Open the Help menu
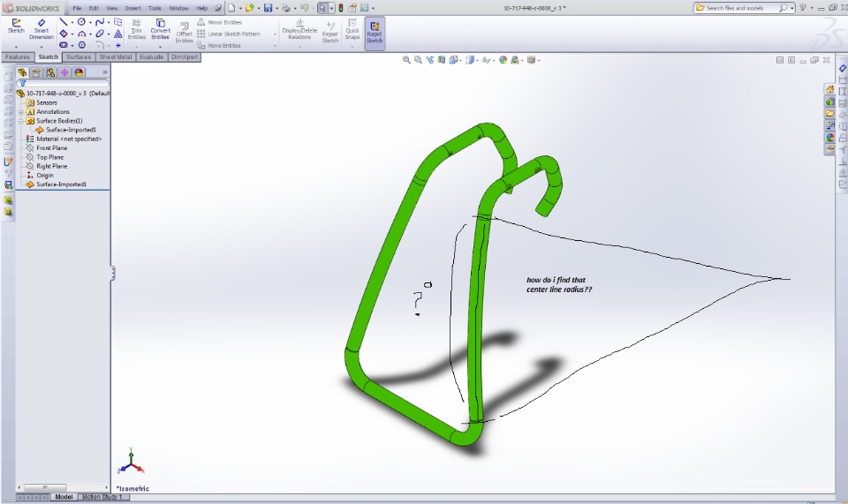Image resolution: width=848 pixels, height=504 pixels. click(201, 8)
